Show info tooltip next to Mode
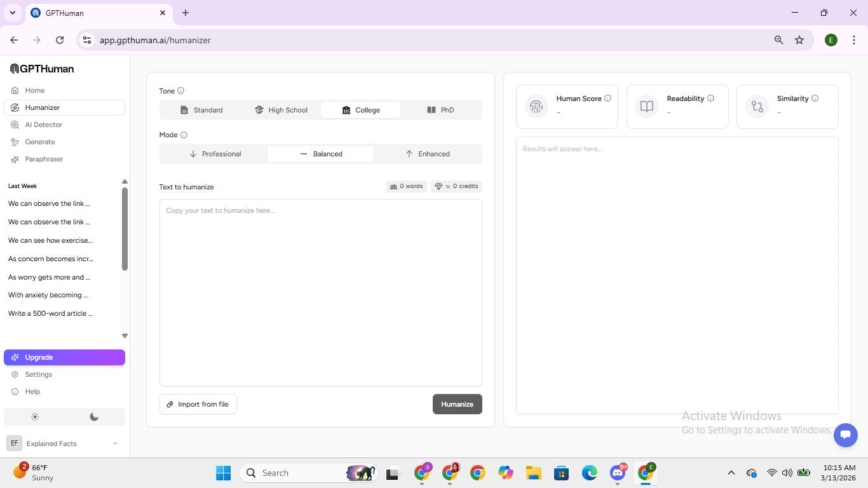Viewport: 868px width, 488px height. tap(184, 135)
